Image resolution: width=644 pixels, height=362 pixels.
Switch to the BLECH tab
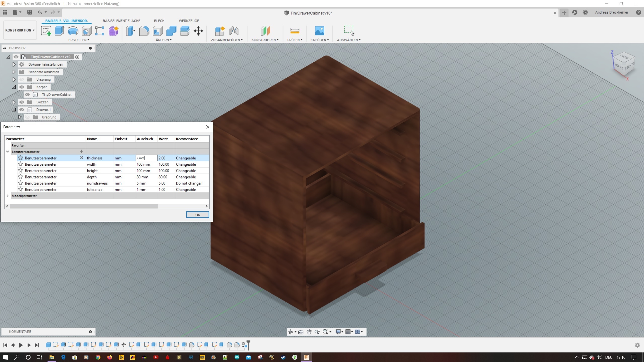(159, 21)
